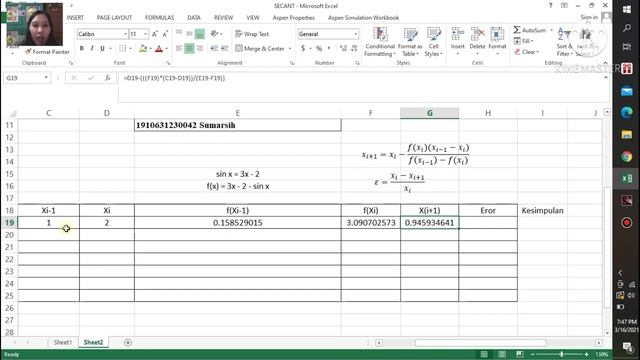Open Format as Table gallery
The image size is (640, 360).
(x=410, y=42)
